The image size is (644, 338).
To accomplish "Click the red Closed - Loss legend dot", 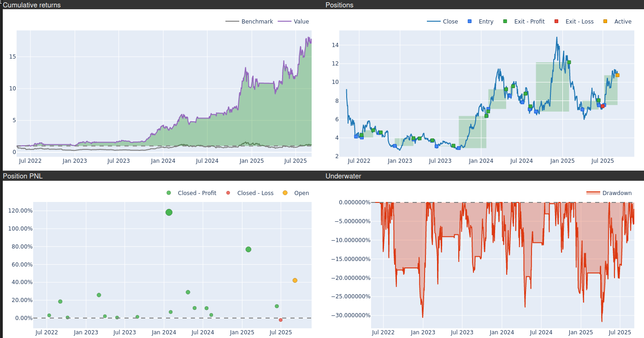I will coord(228,193).
